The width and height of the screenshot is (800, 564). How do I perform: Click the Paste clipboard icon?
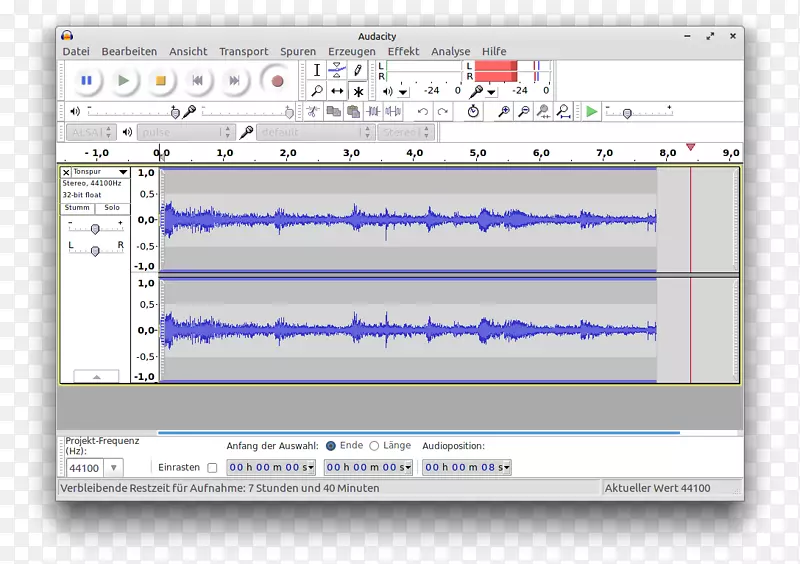(x=353, y=111)
